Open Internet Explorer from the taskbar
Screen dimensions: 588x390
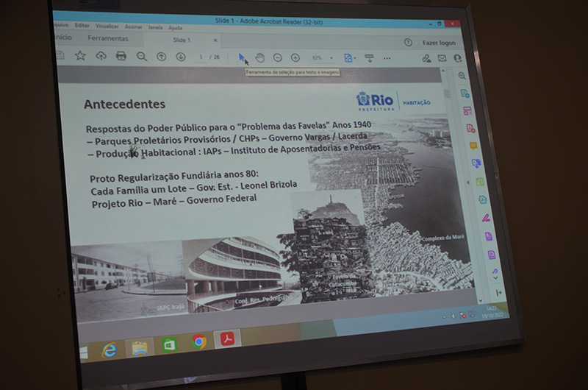pyautogui.click(x=109, y=350)
